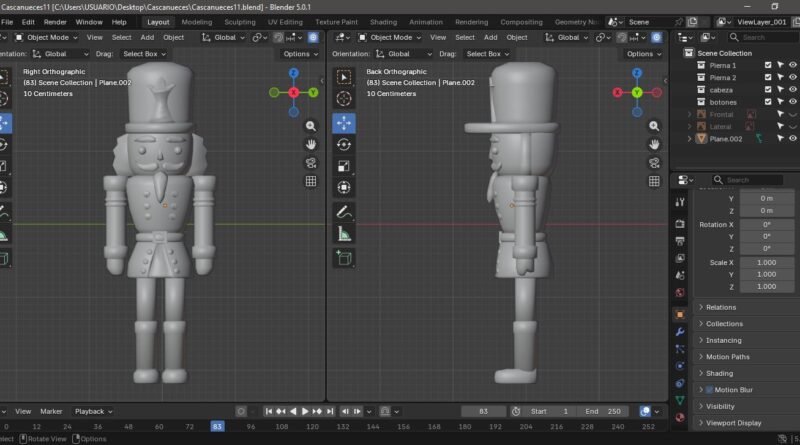
Task: Click the pan hand icon in left viewport
Action: (311, 144)
